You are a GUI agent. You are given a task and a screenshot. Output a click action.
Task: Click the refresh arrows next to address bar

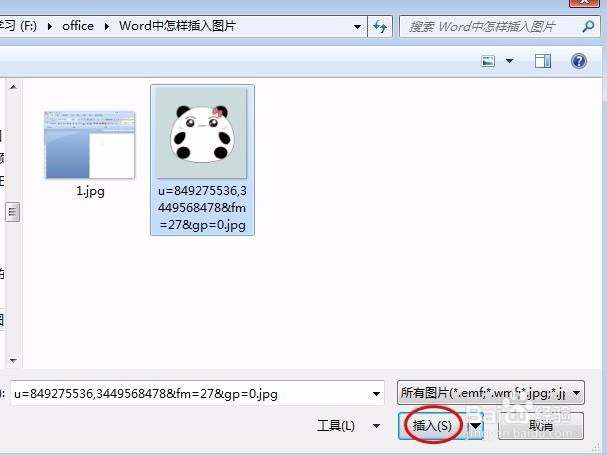pyautogui.click(x=380, y=27)
